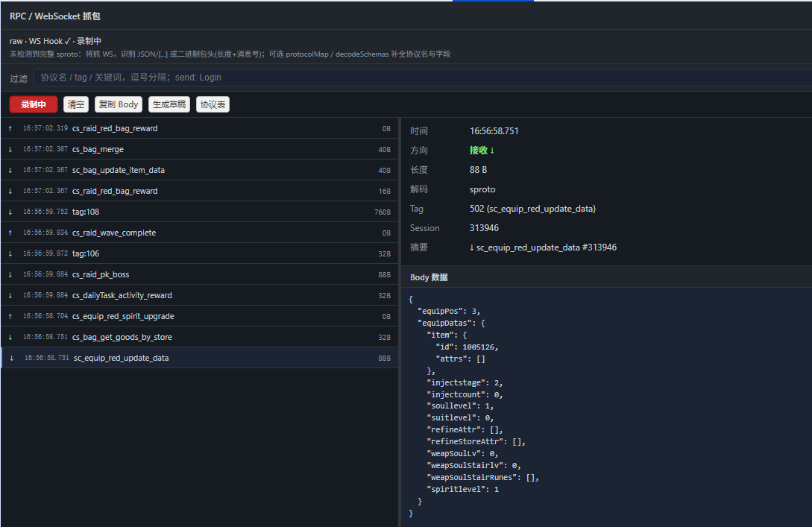Viewport: 812px width, 527px height.
Task: Click the Tag value 502 (sc_equip_red_update_data)
Action: pos(532,209)
